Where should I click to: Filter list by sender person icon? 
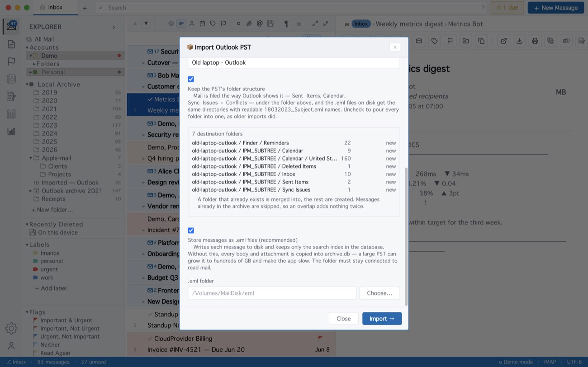click(192, 24)
